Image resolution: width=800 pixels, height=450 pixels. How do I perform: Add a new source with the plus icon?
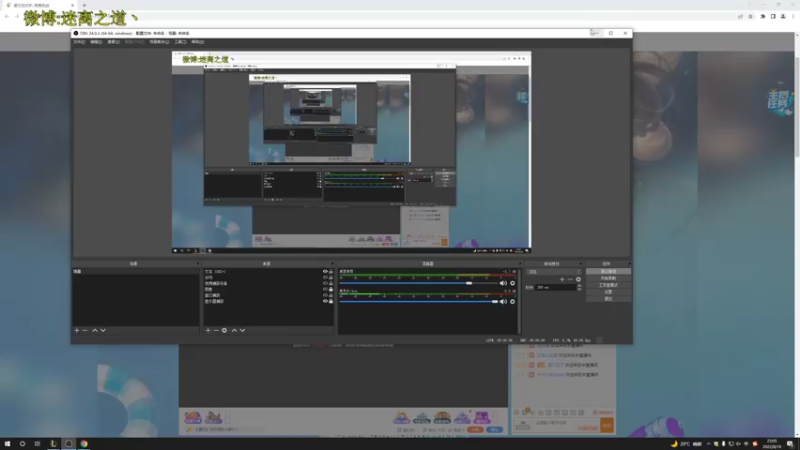pos(208,331)
